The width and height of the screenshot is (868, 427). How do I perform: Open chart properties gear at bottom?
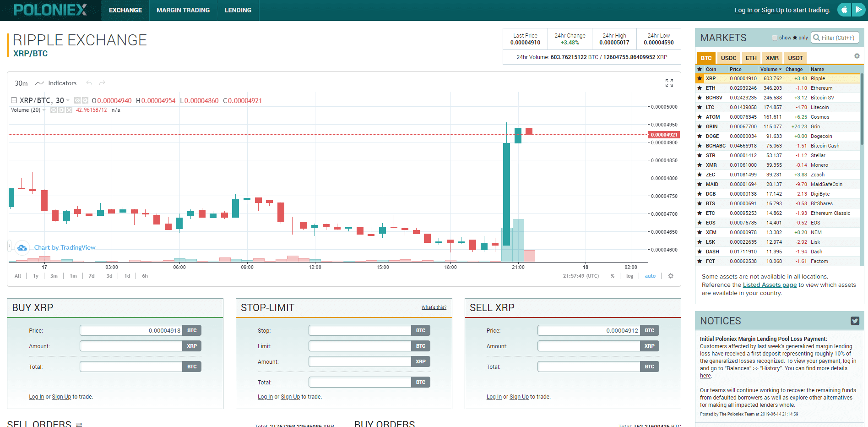[671, 276]
